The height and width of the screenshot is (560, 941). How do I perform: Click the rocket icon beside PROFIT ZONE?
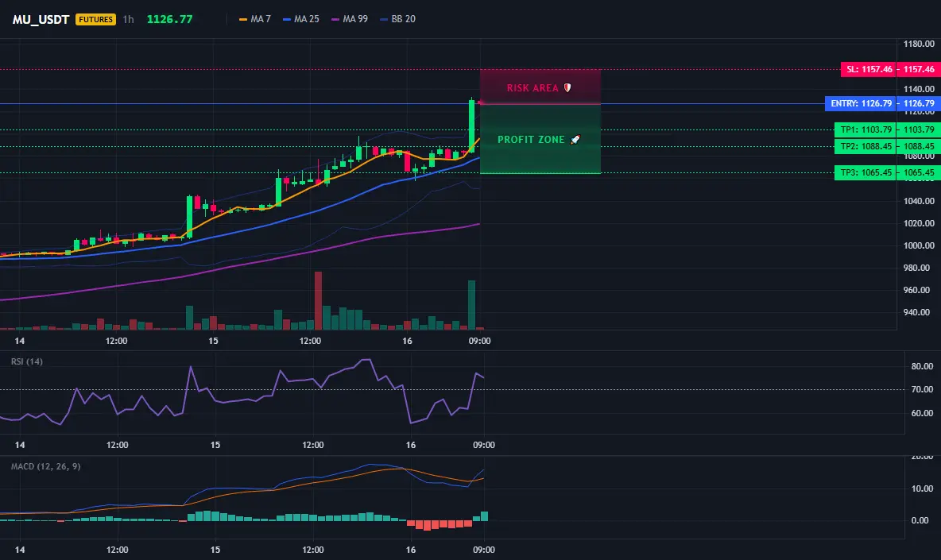[575, 140]
